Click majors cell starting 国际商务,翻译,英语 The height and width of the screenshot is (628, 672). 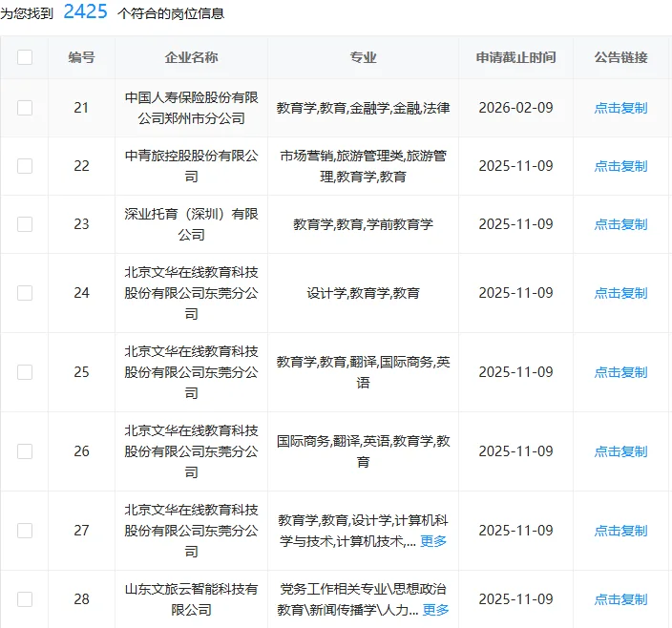click(363, 451)
